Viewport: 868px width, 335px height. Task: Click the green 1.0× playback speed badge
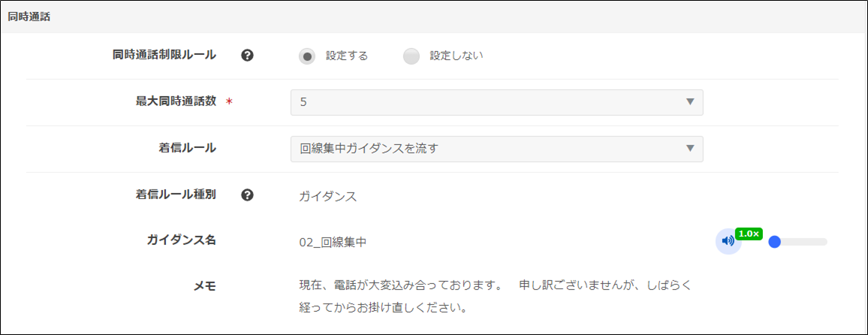749,234
